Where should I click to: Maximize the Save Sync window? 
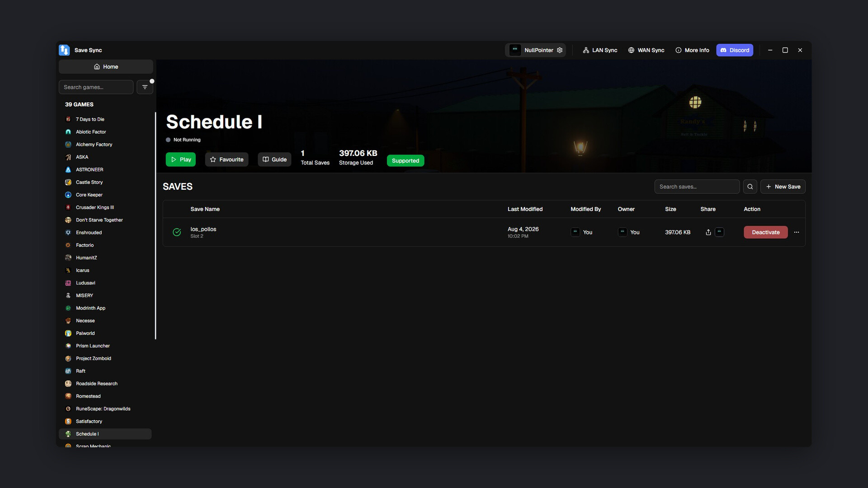point(785,50)
